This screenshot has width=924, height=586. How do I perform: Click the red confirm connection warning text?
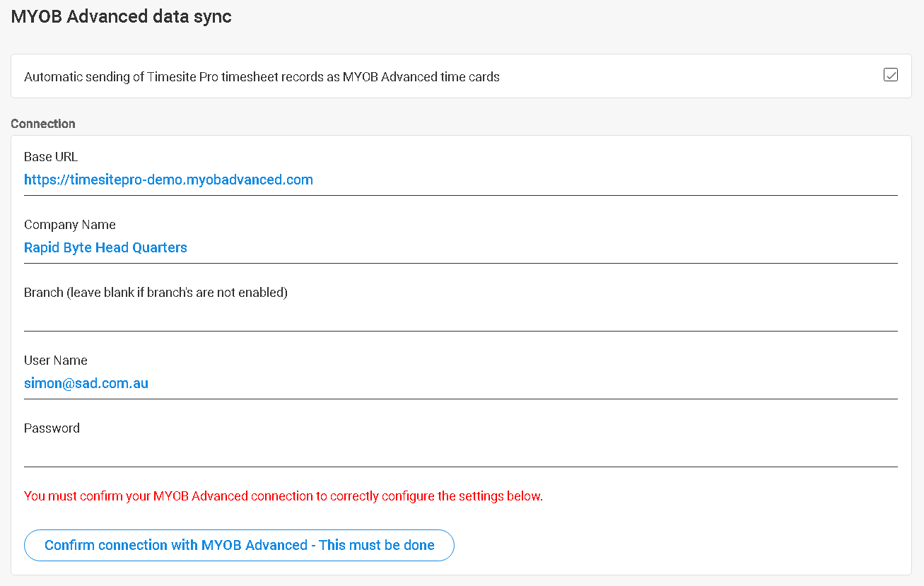283,496
